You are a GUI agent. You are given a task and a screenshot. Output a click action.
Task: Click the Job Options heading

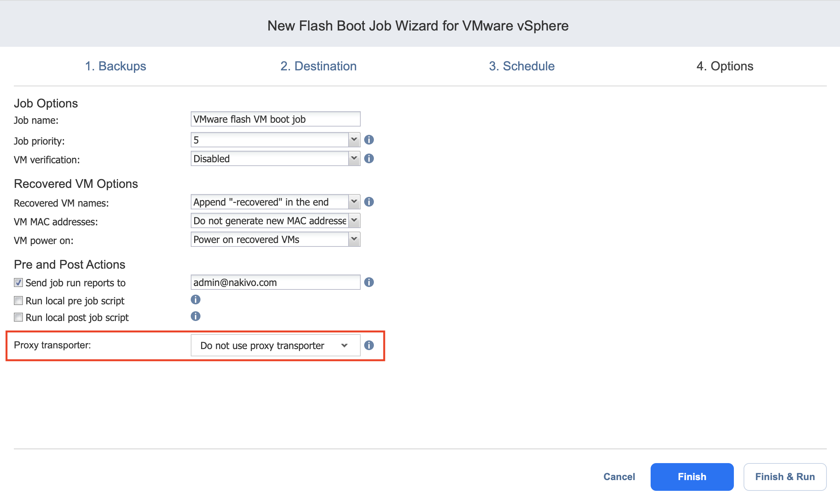click(46, 103)
